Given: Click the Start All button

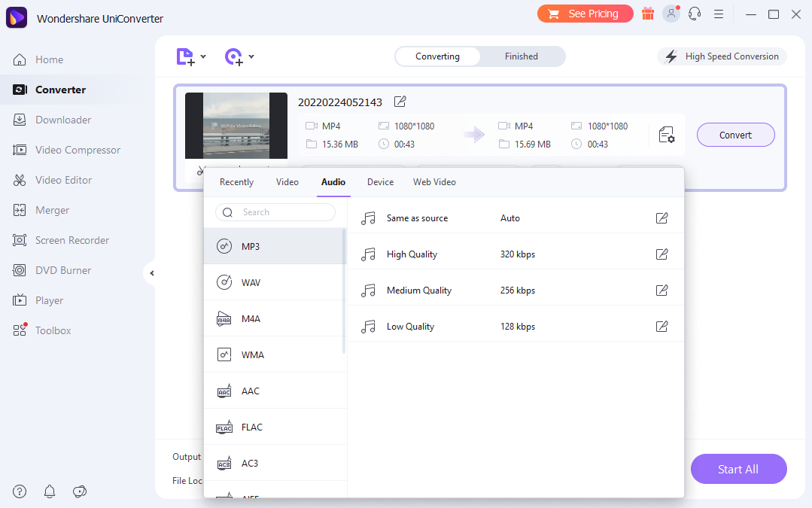Looking at the screenshot, I should (738, 469).
